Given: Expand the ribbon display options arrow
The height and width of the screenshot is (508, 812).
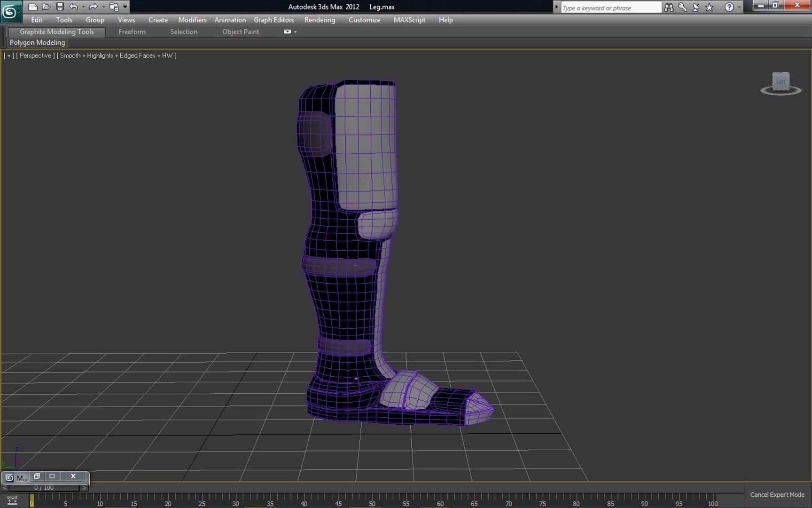Looking at the screenshot, I should pyautogui.click(x=295, y=32).
